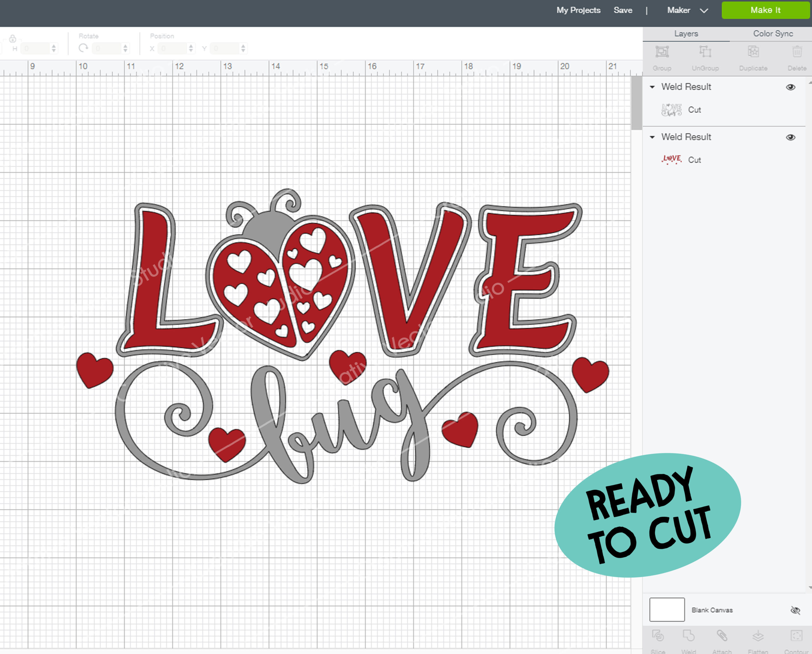Viewport: 812px width, 654px height.
Task: Select the Attach paperclip icon
Action: tap(722, 636)
